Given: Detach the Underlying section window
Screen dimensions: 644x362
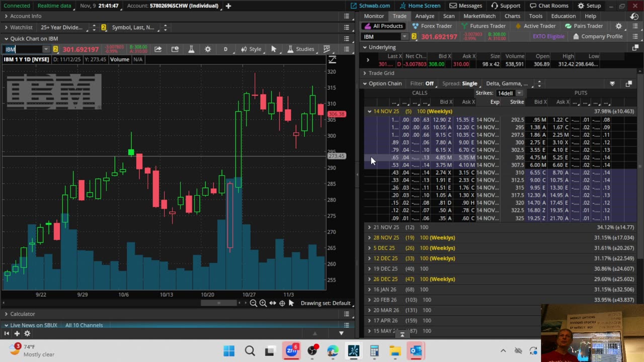Looking at the screenshot, I should [635, 47].
